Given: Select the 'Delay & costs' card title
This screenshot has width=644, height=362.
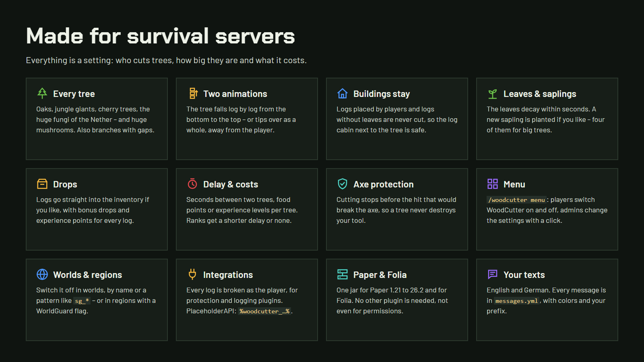Looking at the screenshot, I should 231,184.
